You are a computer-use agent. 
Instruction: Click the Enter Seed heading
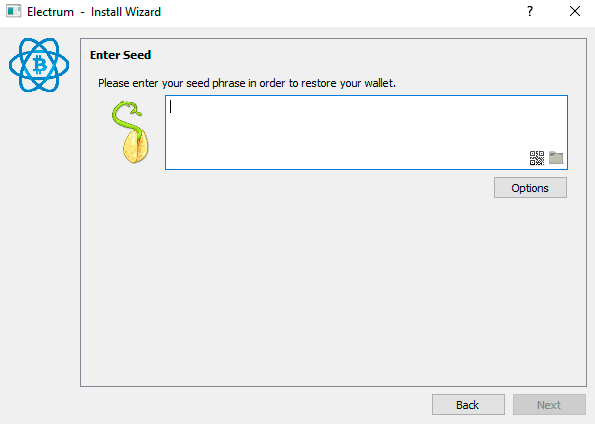(120, 55)
